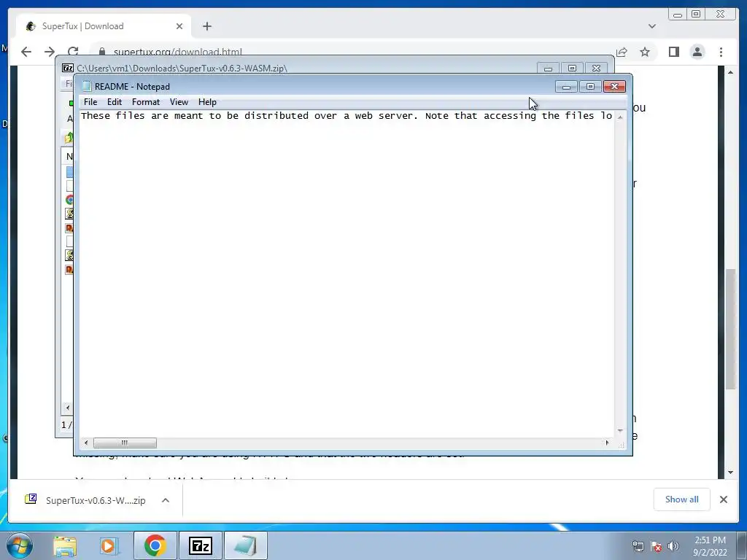Click Notepad vertical scroll down arrow
Viewport: 747px width, 560px height.
tap(620, 431)
